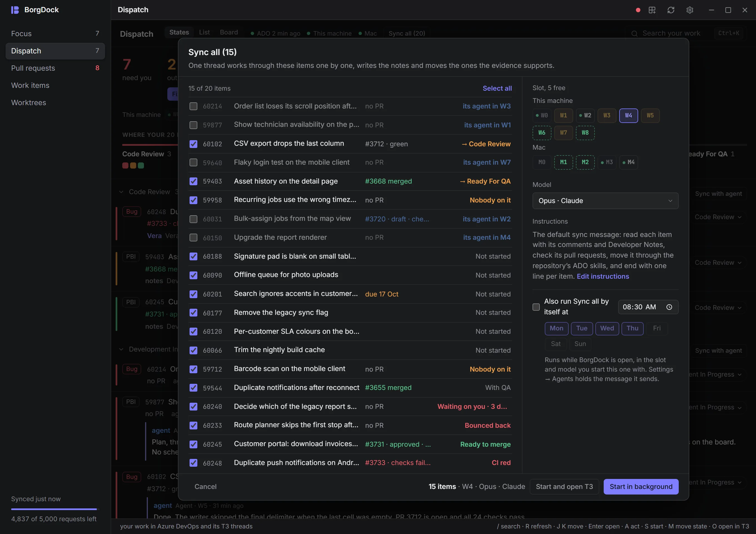Select Mac slot M2
The image size is (756, 534).
[x=585, y=162]
